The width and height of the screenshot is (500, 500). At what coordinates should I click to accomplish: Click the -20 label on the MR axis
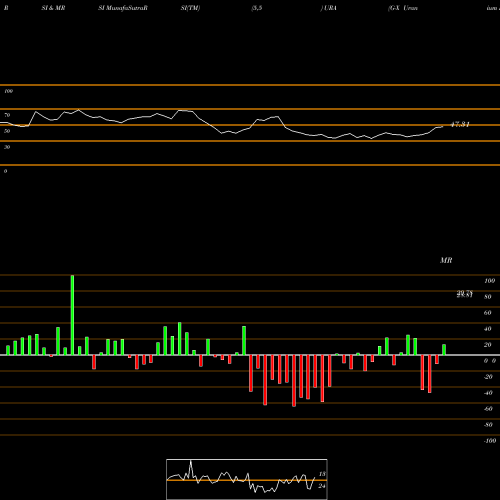pyautogui.click(x=488, y=377)
